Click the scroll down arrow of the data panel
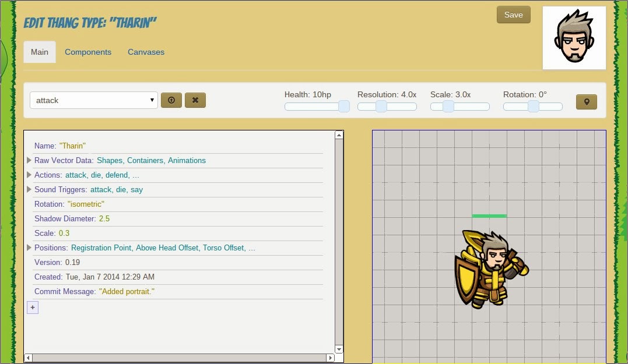 pos(339,349)
